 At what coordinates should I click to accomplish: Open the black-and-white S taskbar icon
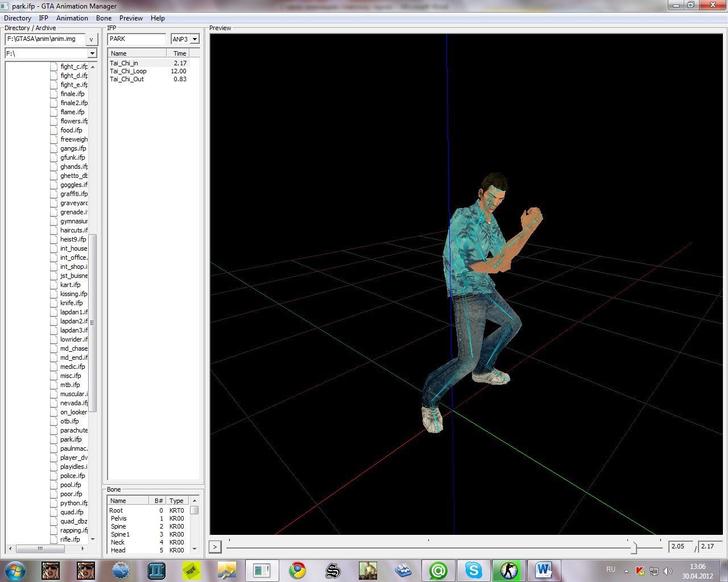(x=332, y=570)
